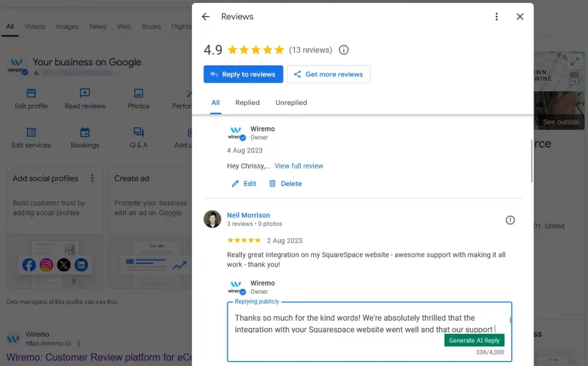Click the Instagram icon on social profiles card

click(47, 265)
